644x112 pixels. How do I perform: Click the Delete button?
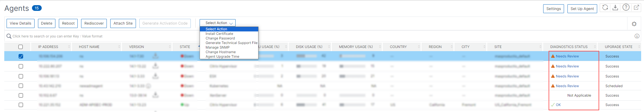[x=47, y=23]
